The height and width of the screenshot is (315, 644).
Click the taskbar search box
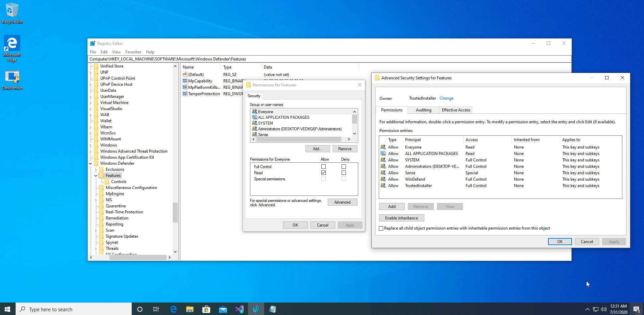coord(74,309)
